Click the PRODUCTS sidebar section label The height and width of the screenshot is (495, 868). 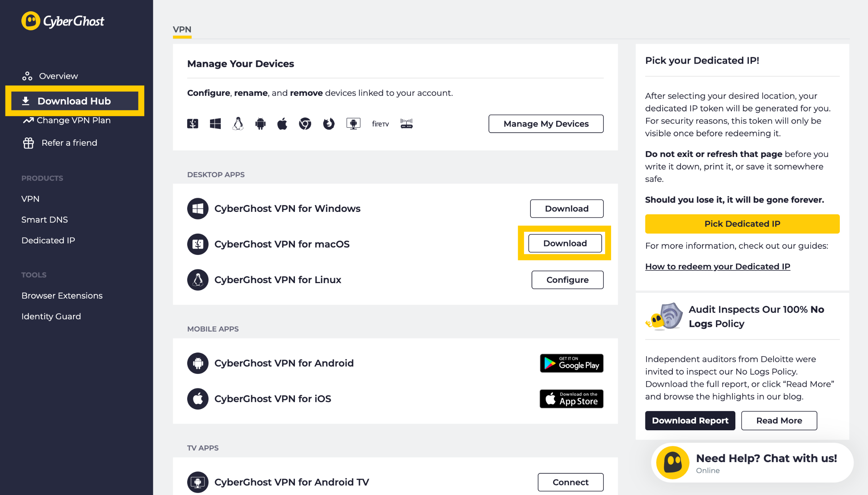coord(42,178)
